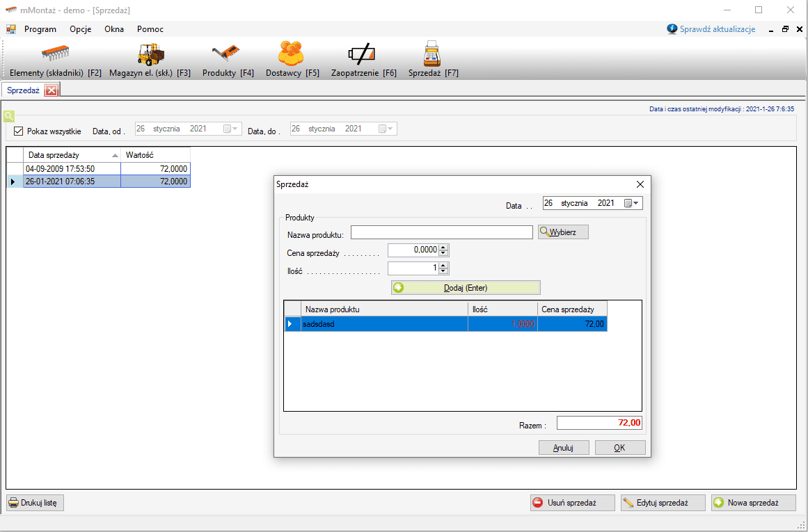Open Dostawcy suppliers icon
The height and width of the screenshot is (532, 808).
tap(292, 54)
